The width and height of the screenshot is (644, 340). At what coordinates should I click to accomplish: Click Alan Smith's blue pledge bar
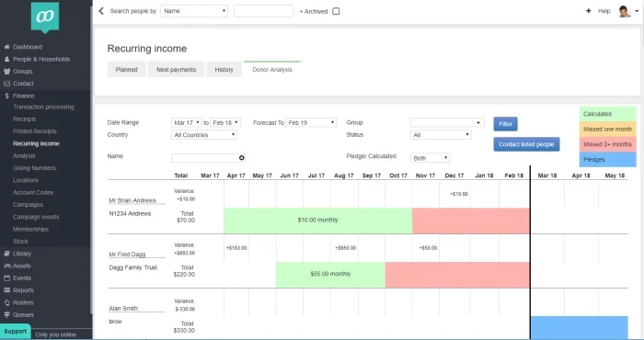(579, 327)
